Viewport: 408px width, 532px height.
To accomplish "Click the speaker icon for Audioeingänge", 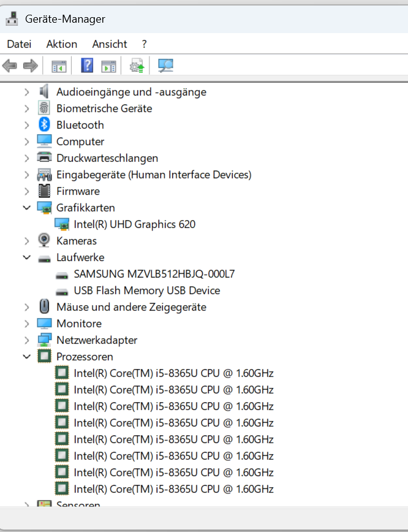I will tap(44, 91).
